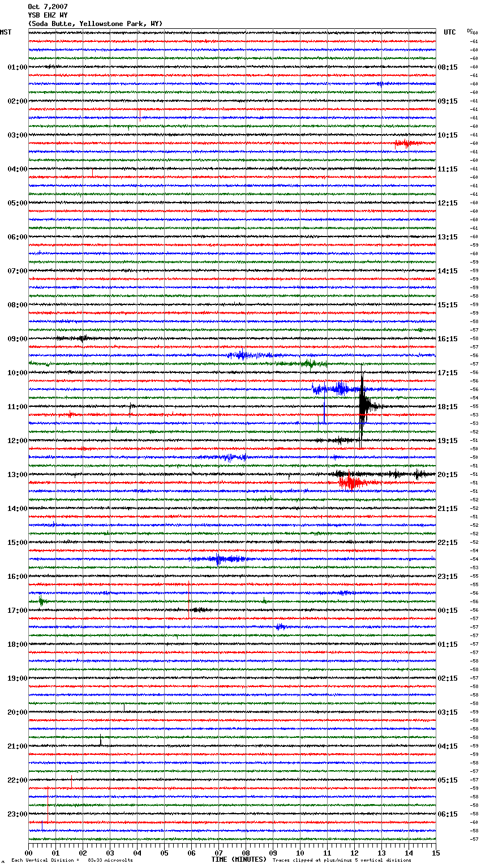Viewport: 481px width, 868px height.
Task: Select the 11:00 MST time label
Action: (17, 407)
